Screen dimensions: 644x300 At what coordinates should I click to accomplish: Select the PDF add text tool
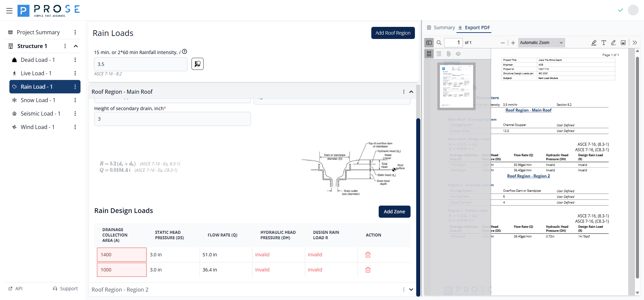[x=603, y=43]
